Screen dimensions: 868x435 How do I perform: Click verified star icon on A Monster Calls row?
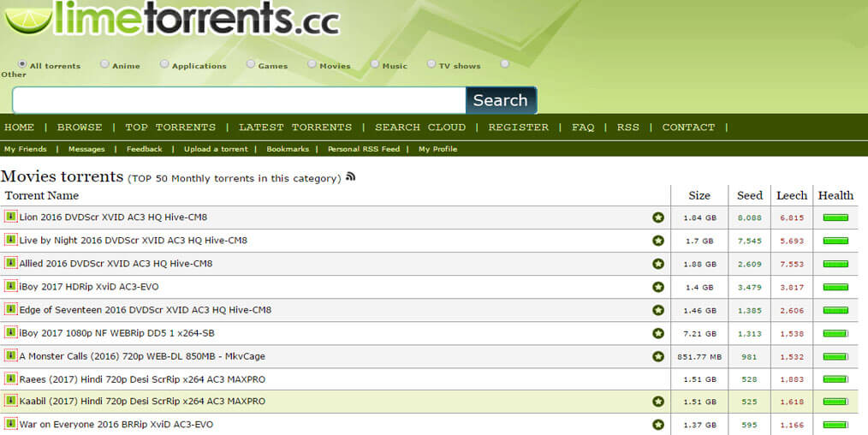click(657, 356)
